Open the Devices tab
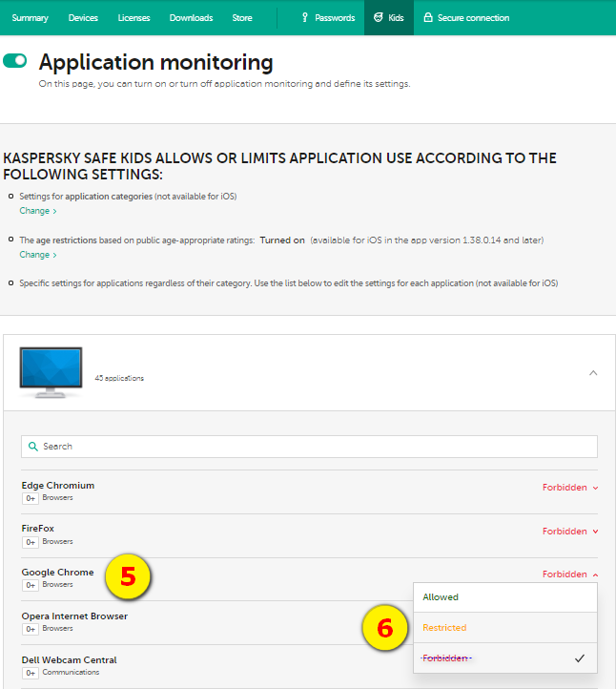The image size is (616, 689). coord(83,18)
